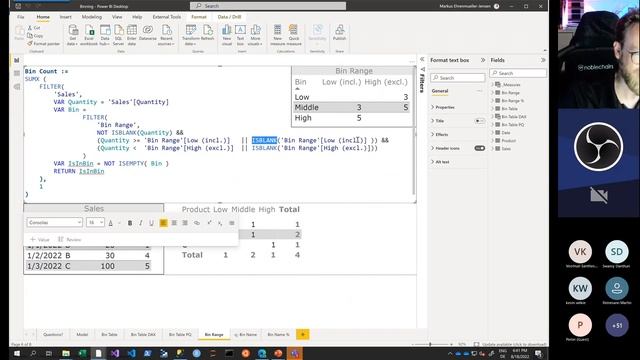Open the View ribbon tab
Screen dimensions: 640x360
tap(117, 17)
